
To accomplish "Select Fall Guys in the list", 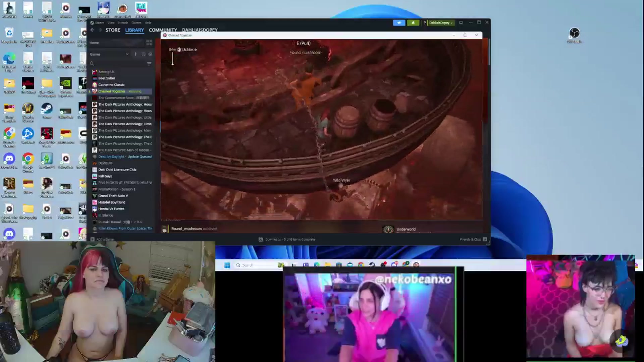I will [x=105, y=176].
